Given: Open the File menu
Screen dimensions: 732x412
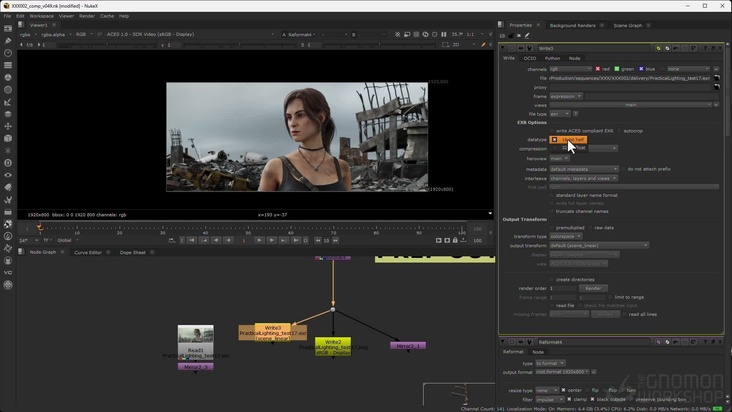Looking at the screenshot, I should tap(7, 16).
